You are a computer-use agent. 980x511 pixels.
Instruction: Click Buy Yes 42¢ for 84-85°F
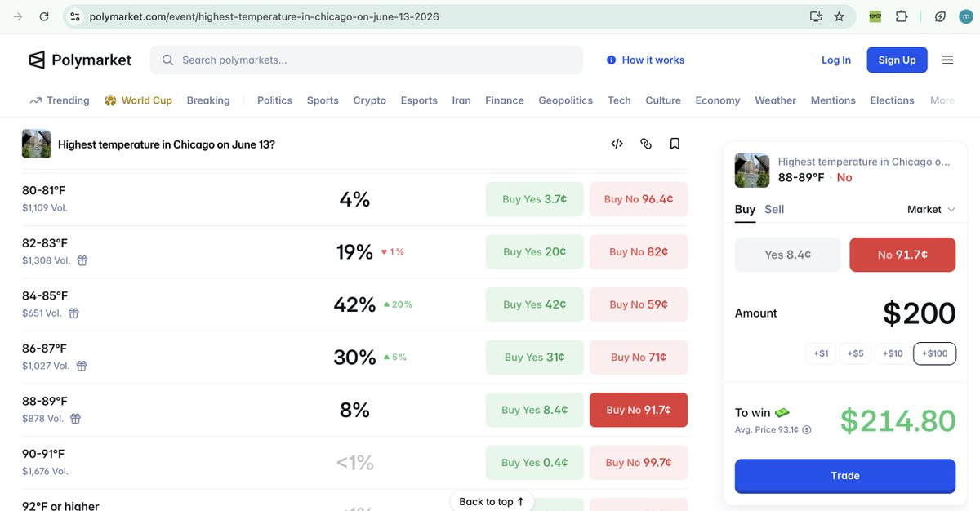coord(535,304)
